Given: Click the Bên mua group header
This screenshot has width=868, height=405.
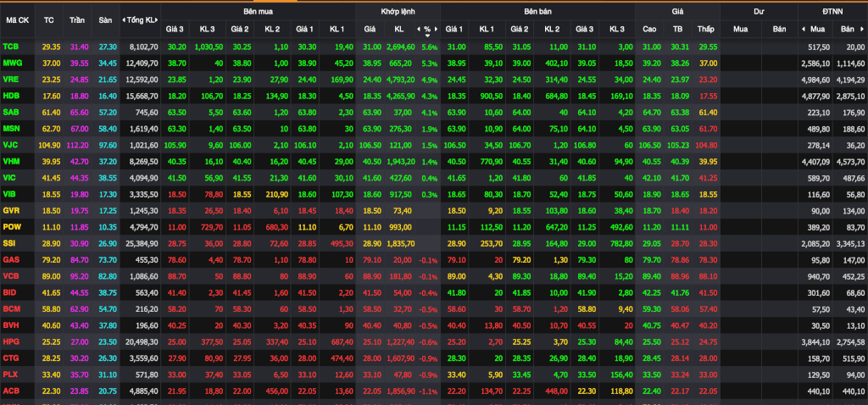Looking at the screenshot, I should point(258,11).
